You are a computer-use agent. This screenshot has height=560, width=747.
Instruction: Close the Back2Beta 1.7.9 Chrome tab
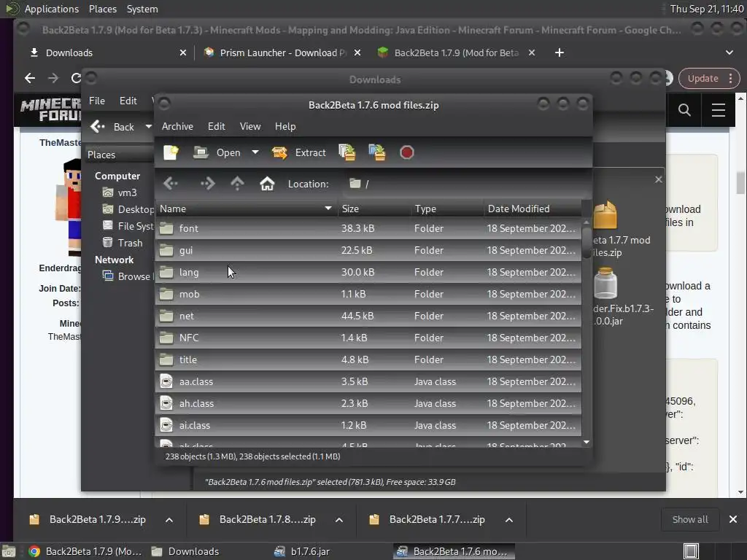point(532,52)
